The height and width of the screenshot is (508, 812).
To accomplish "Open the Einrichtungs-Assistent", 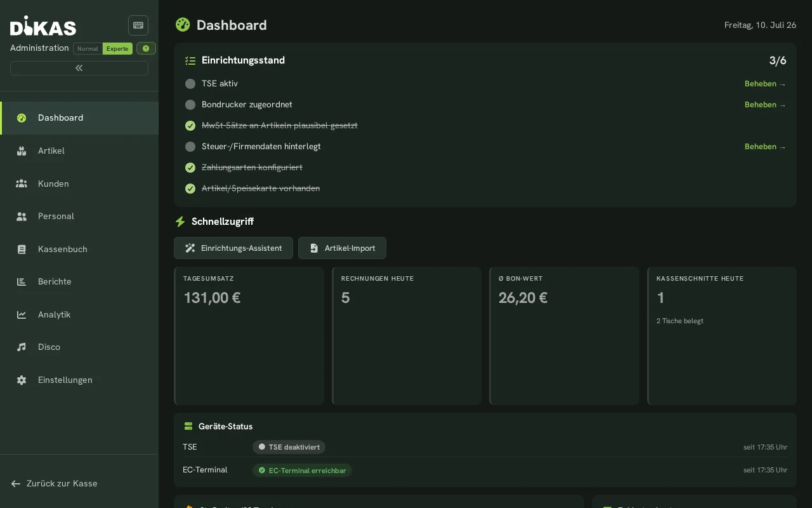I will coord(233,248).
